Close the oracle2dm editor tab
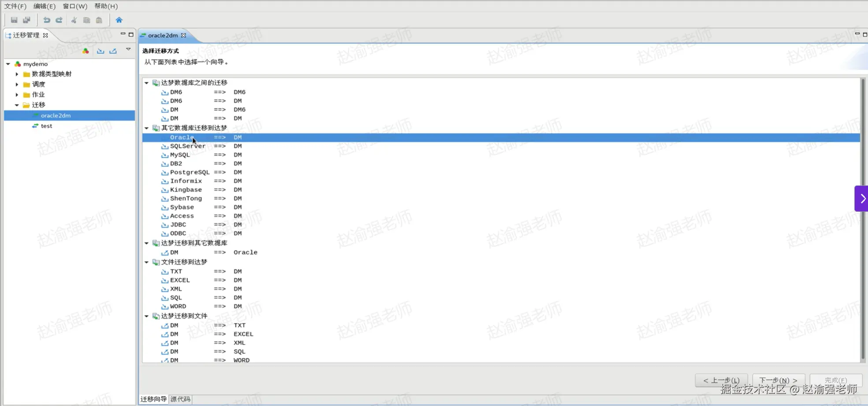The image size is (868, 406). pyautogui.click(x=183, y=35)
